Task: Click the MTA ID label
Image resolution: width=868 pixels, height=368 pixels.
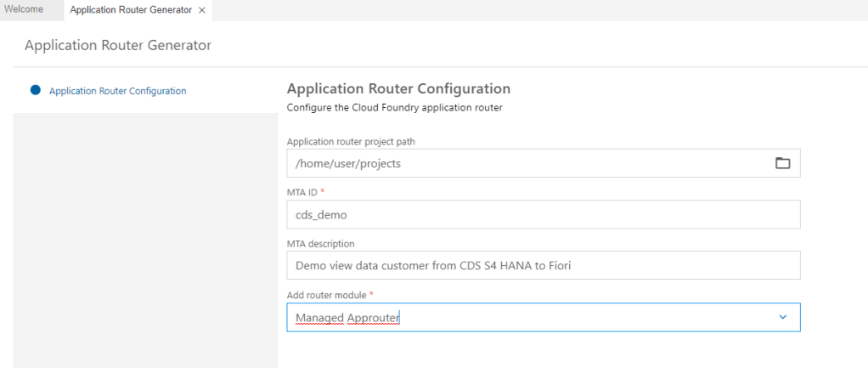Action: (302, 192)
